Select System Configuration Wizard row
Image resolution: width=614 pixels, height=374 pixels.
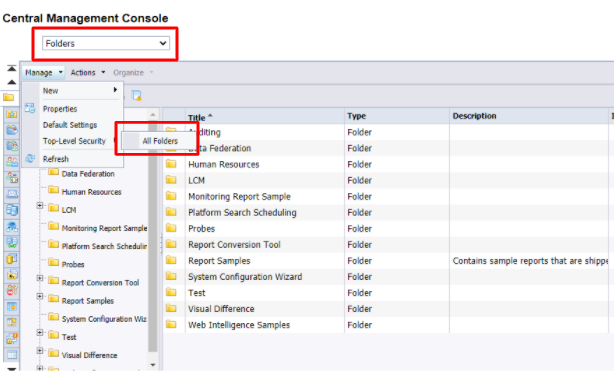pyautogui.click(x=388, y=277)
